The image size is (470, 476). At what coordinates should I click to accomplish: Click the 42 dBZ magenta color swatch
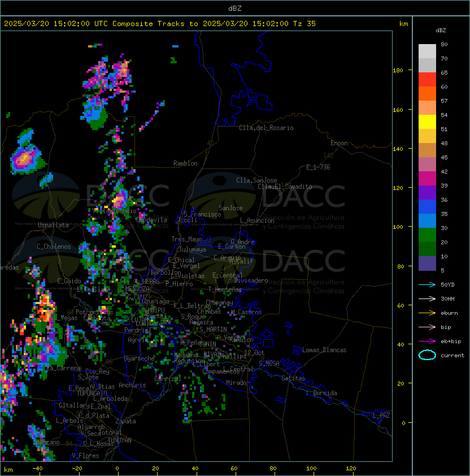[427, 179]
